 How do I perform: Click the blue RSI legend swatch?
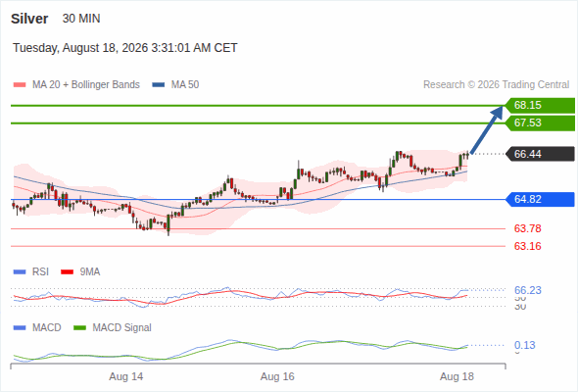20,272
